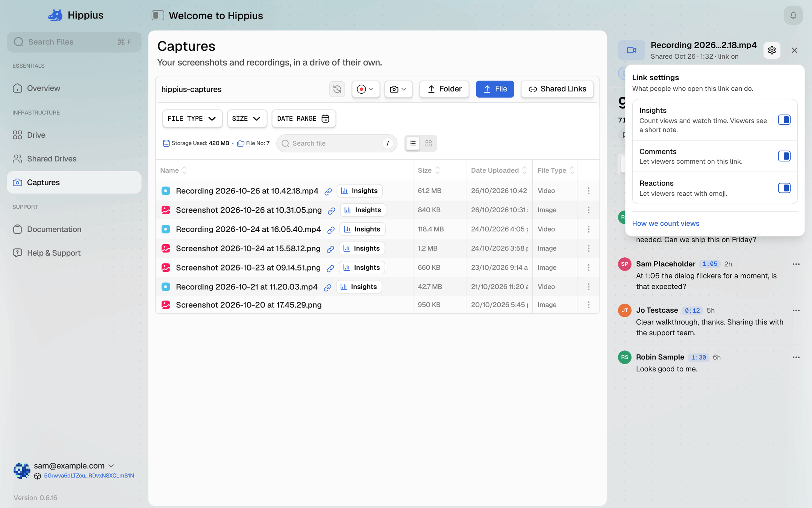Click the video camera icon in panel header
The width and height of the screenshot is (812, 508).
632,50
